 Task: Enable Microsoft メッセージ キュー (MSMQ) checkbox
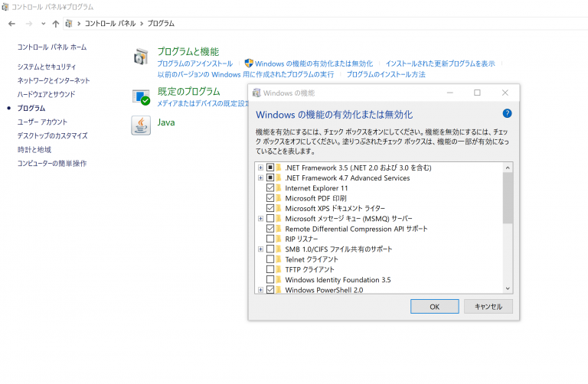[270, 218]
